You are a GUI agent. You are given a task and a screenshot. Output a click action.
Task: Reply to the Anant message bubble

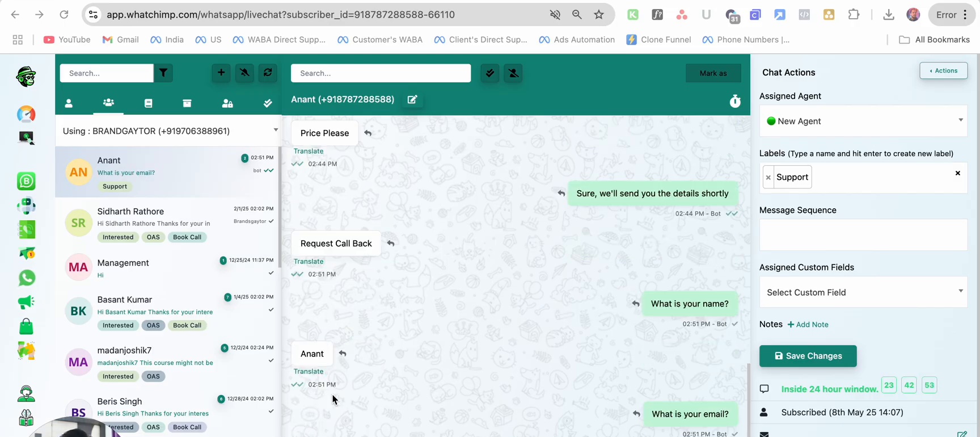click(343, 354)
